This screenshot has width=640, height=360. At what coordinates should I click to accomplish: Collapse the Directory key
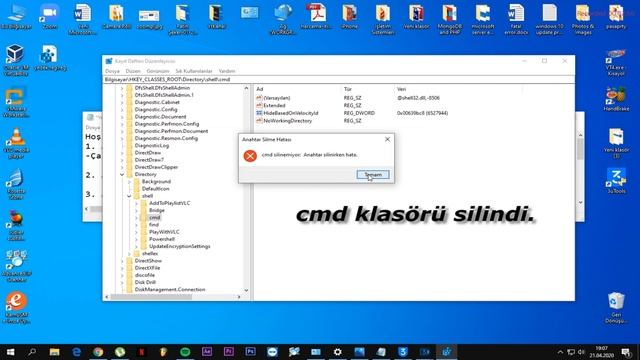tap(122, 174)
